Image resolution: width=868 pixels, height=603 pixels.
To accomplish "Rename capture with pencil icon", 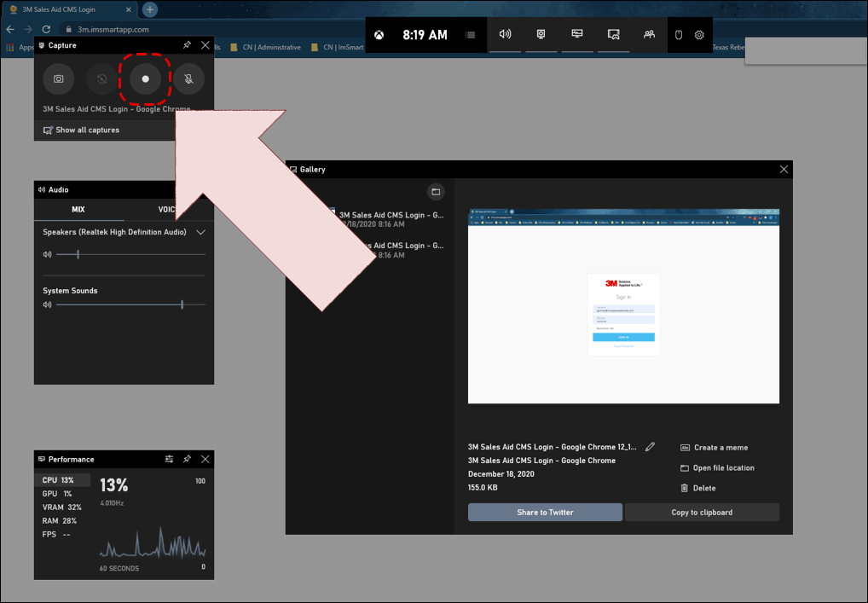I will pos(650,446).
